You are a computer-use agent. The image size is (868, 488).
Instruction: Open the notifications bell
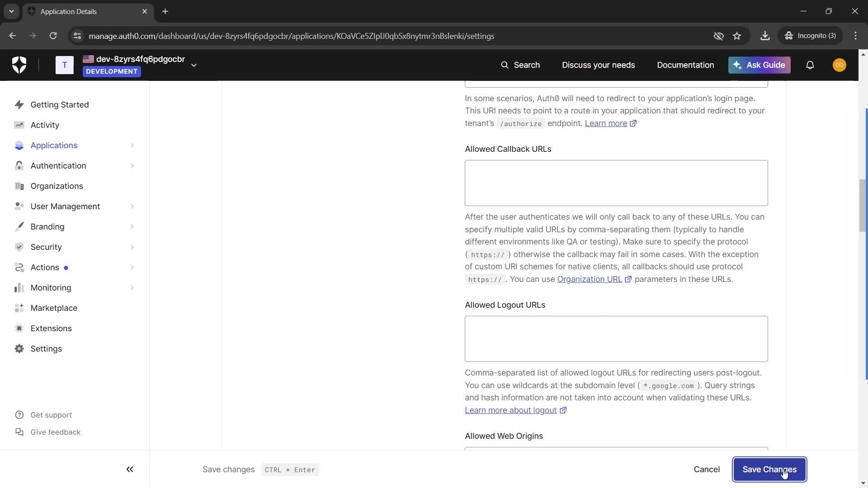point(810,65)
